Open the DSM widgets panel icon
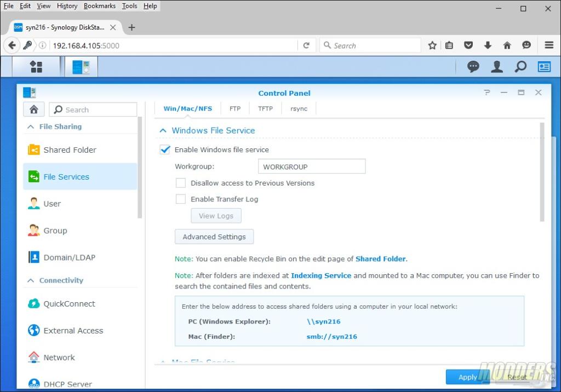This screenshot has width=561, height=392. [x=544, y=67]
